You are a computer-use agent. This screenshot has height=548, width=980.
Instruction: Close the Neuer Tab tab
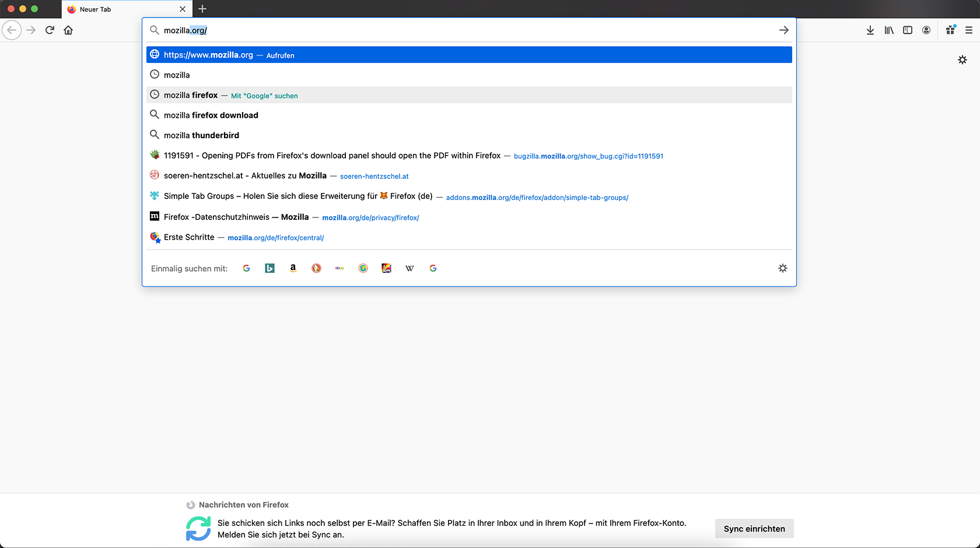click(183, 9)
